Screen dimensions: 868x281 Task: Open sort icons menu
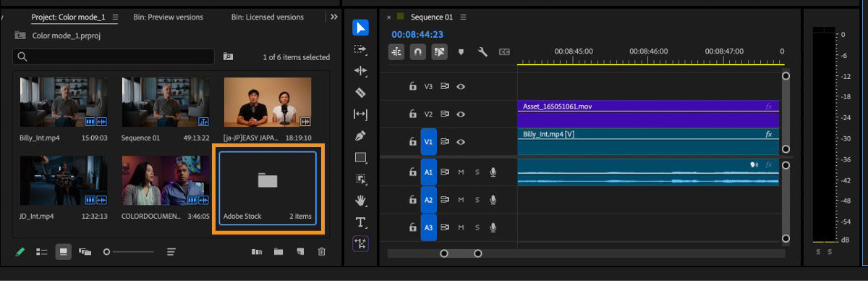click(x=171, y=252)
